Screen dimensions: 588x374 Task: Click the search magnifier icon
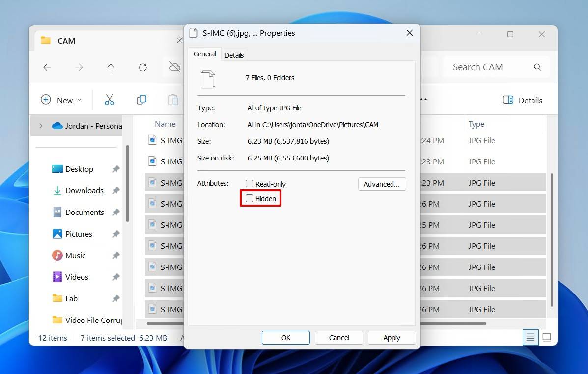tap(537, 67)
